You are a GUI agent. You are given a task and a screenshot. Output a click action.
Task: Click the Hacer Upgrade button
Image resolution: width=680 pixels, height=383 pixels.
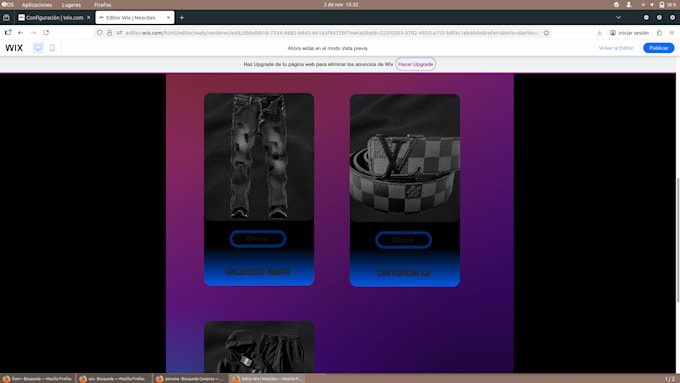pos(415,64)
